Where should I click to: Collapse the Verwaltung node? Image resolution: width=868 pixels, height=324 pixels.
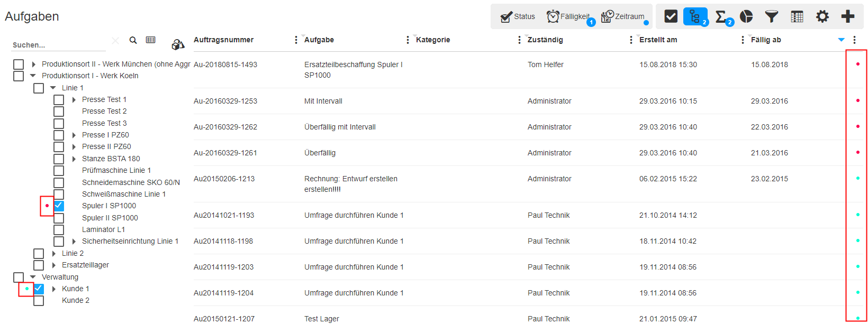coord(33,277)
